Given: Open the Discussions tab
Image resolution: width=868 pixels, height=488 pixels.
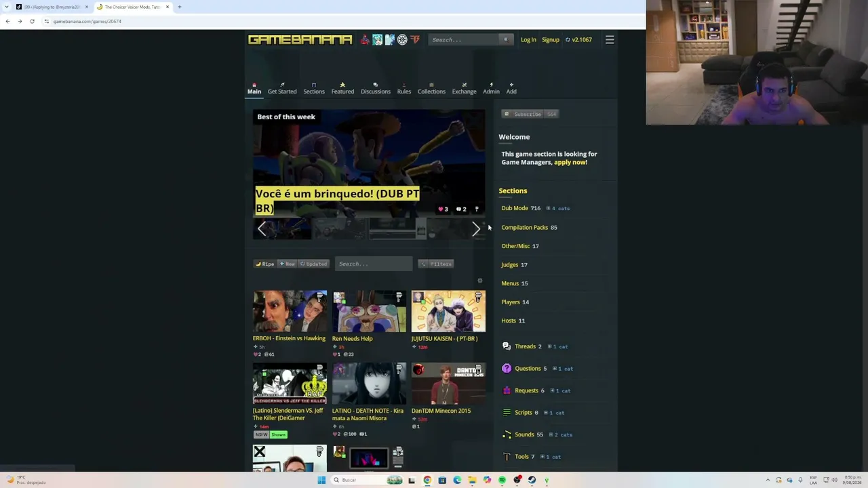Looking at the screenshot, I should [x=376, y=89].
